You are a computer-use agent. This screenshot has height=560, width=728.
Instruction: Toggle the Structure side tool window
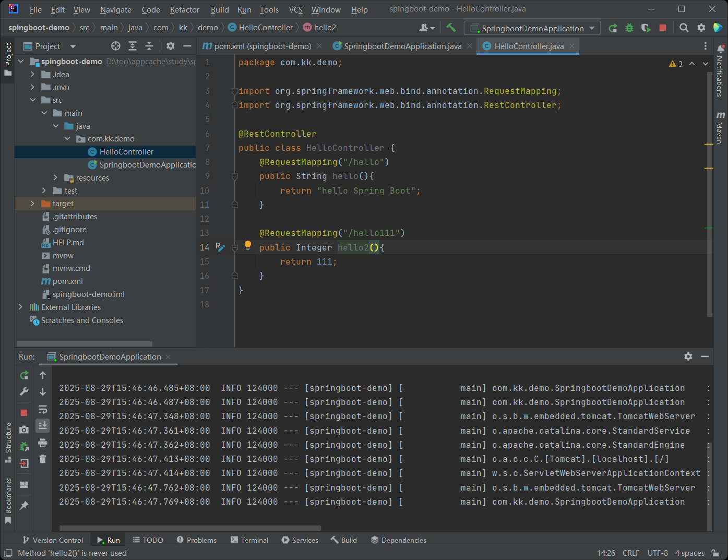click(8, 442)
